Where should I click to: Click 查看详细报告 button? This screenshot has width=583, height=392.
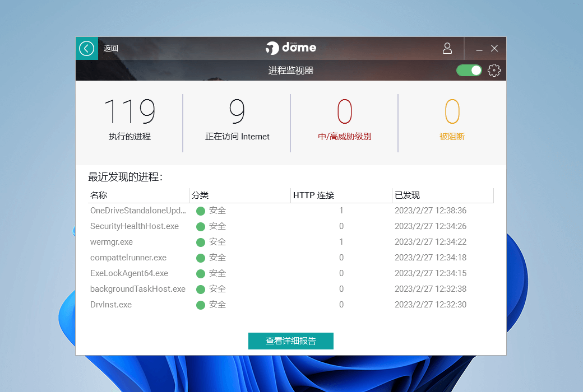click(x=290, y=341)
